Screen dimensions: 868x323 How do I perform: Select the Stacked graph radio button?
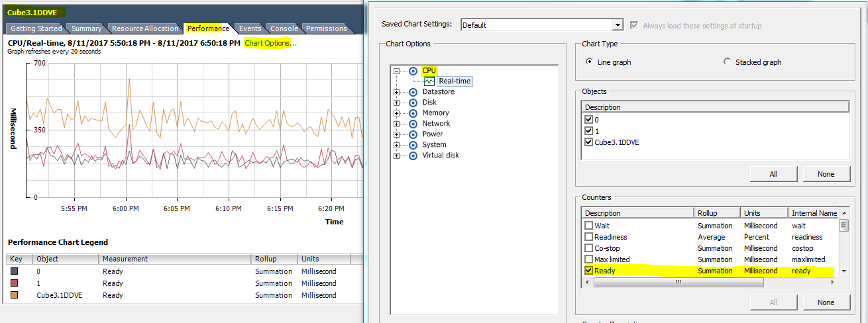pos(728,62)
